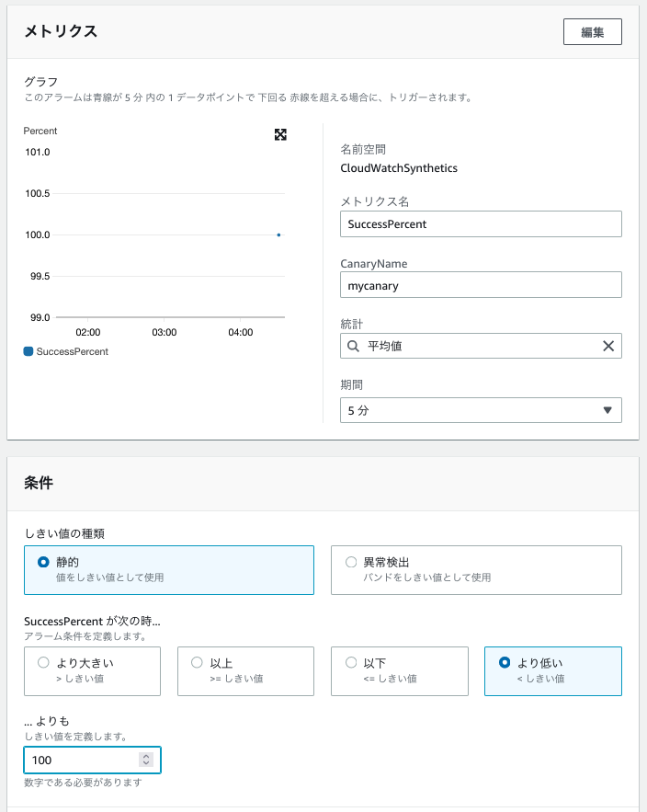Viewport: 647px width, 812px height.
Task: Select the より大きい alarm condition
Action: pos(43,662)
